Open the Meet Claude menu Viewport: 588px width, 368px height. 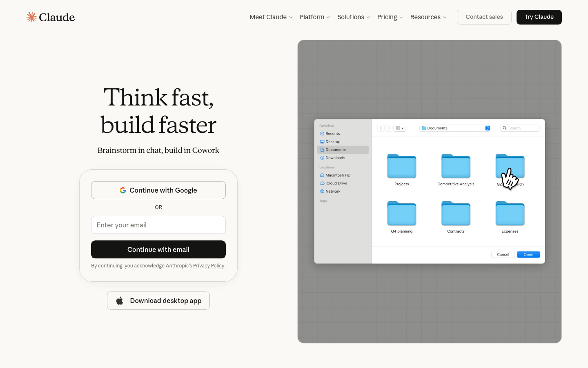coord(271,17)
